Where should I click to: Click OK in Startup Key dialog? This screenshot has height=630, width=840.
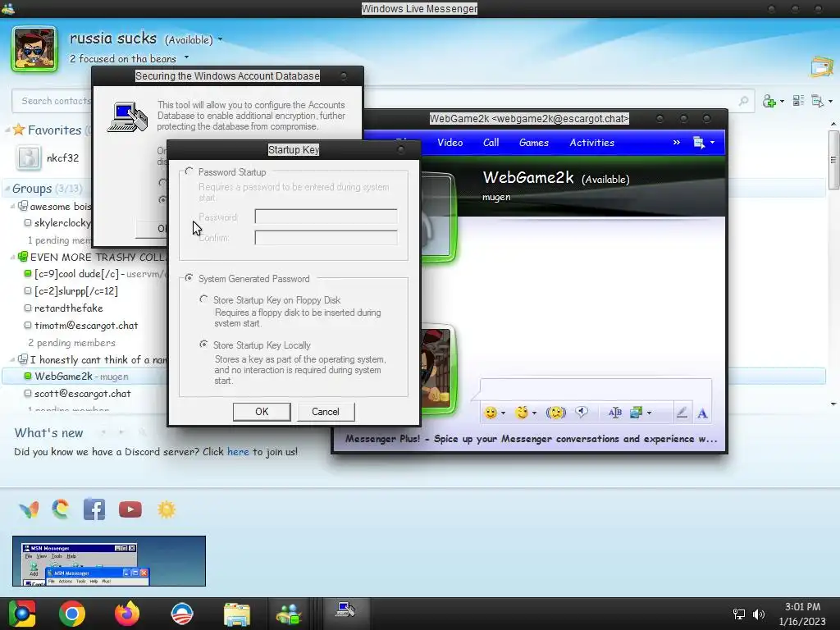(x=262, y=412)
